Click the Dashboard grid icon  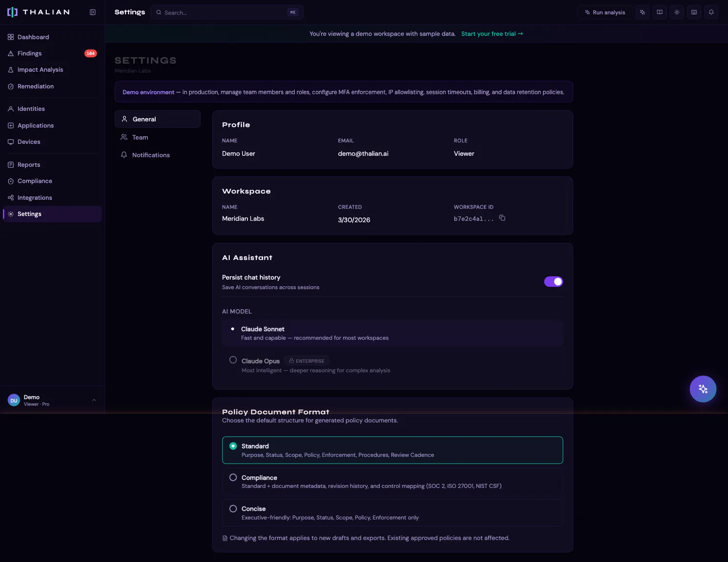click(x=11, y=37)
